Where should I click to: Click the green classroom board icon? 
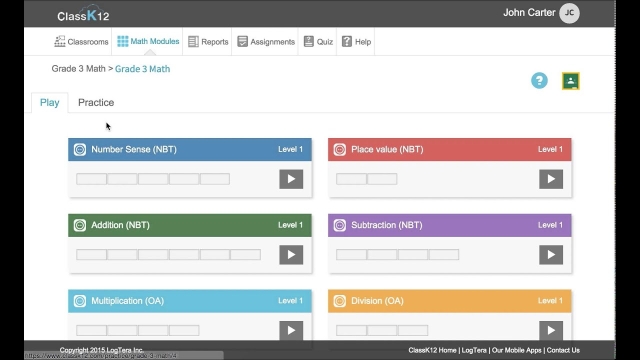(571, 81)
